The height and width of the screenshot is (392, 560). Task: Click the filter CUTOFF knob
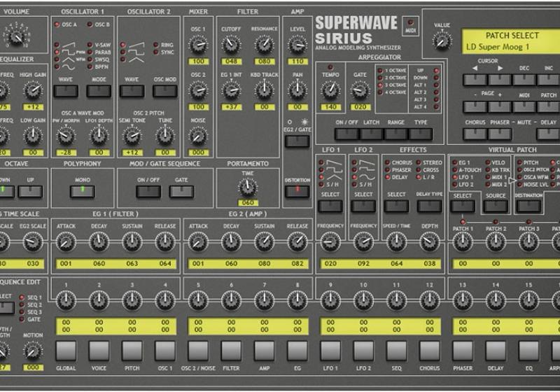[x=231, y=45]
